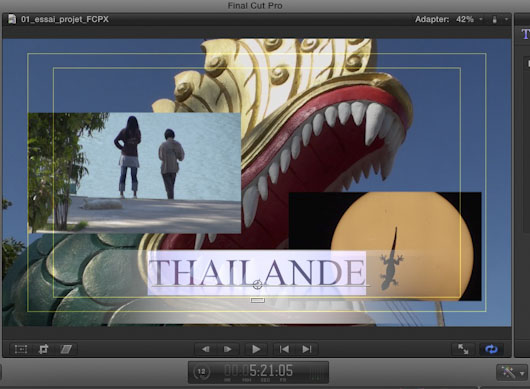Select the THAILANDE title in the viewer
Viewport: 530px width, 389px height.
[257, 272]
